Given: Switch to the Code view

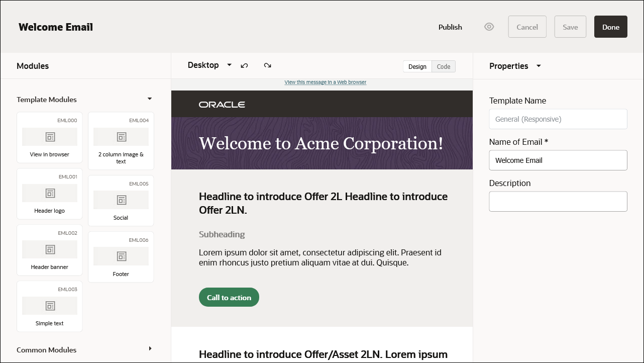Looking at the screenshot, I should pyautogui.click(x=443, y=66).
